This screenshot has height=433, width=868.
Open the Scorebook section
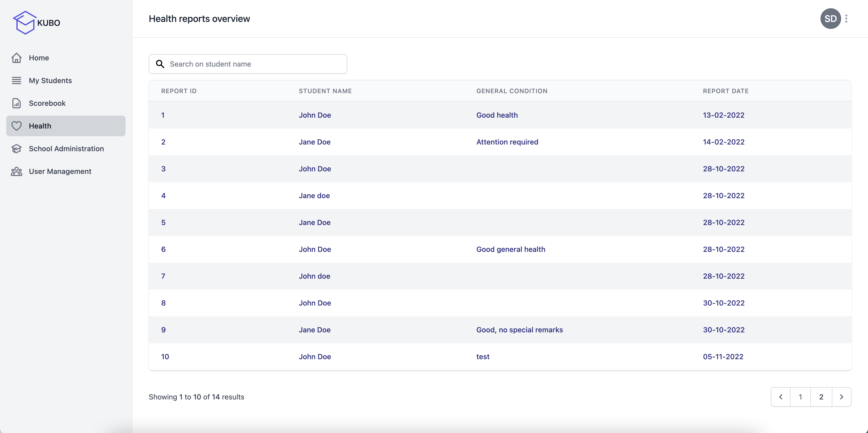pyautogui.click(x=66, y=103)
